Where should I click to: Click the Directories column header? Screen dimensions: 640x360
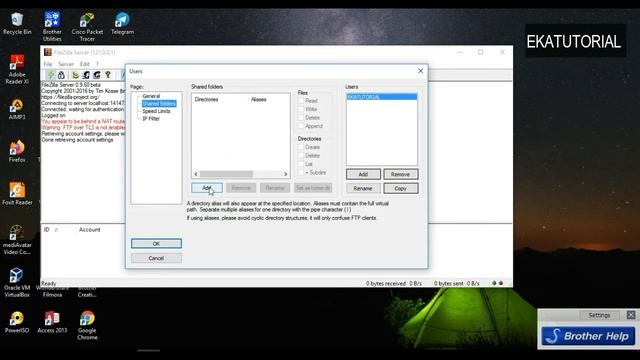click(207, 100)
